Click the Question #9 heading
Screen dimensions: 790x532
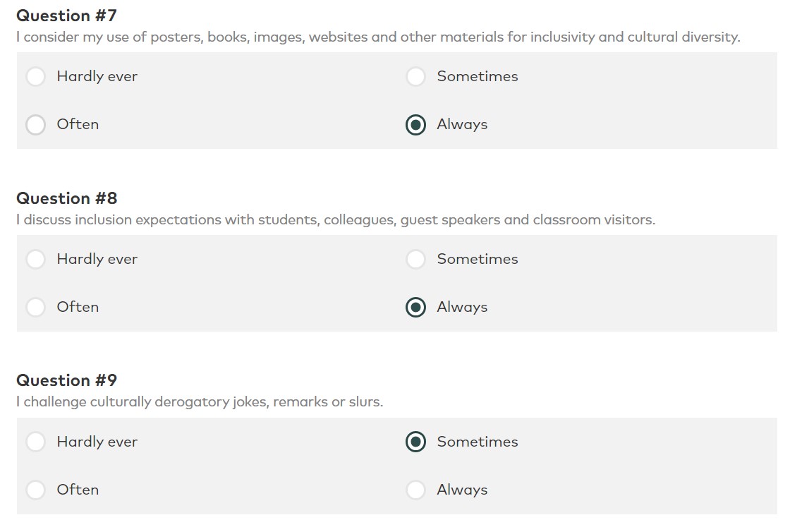(x=66, y=380)
